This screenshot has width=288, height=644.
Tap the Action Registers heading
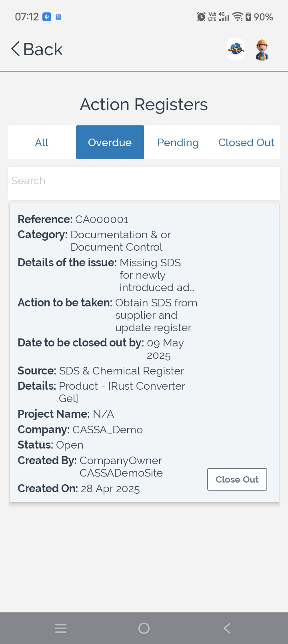click(x=144, y=105)
